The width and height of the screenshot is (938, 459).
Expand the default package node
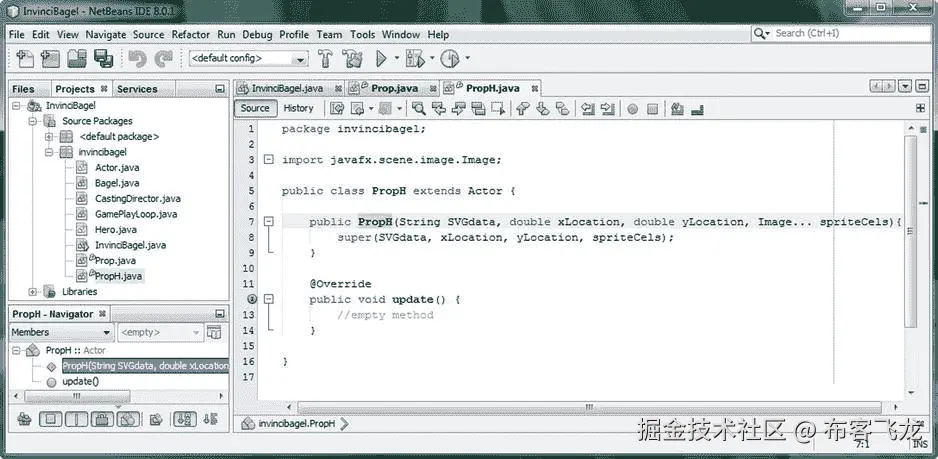pyautogui.click(x=50, y=136)
